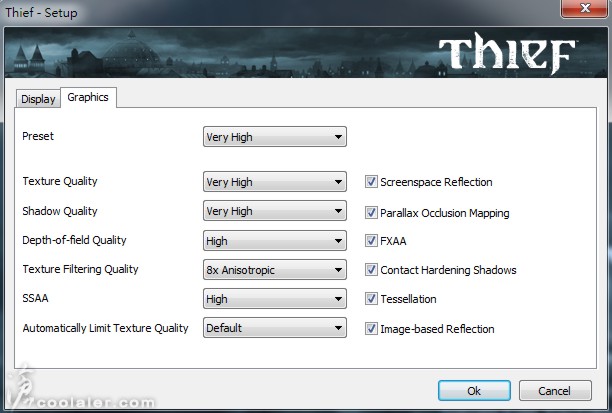Uncheck the Screenspace Reflection checkbox
This screenshot has width=612, height=413.
point(371,182)
